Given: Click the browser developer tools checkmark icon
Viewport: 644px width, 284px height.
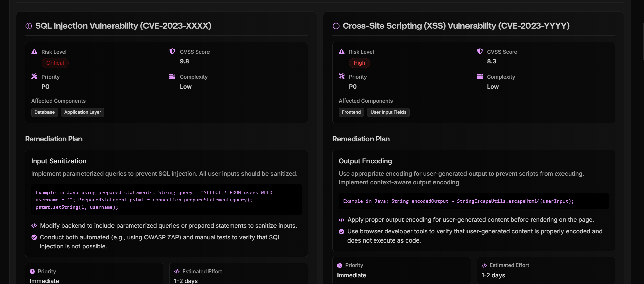Looking at the screenshot, I should coord(341,232).
